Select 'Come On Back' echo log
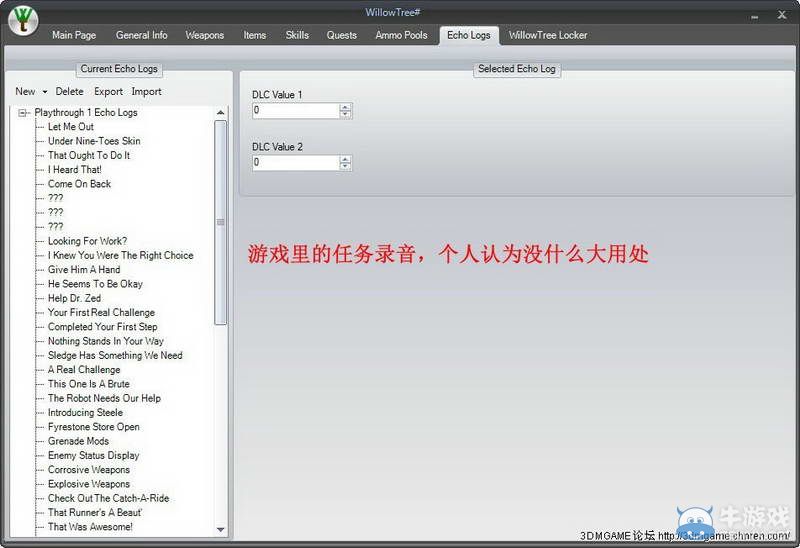800x548 pixels. (x=79, y=184)
